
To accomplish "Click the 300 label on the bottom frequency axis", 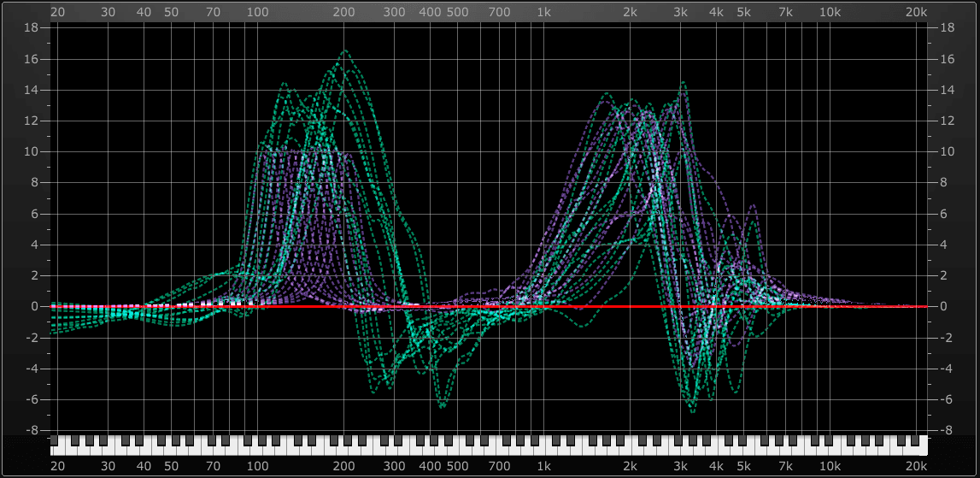I will pyautogui.click(x=394, y=466).
